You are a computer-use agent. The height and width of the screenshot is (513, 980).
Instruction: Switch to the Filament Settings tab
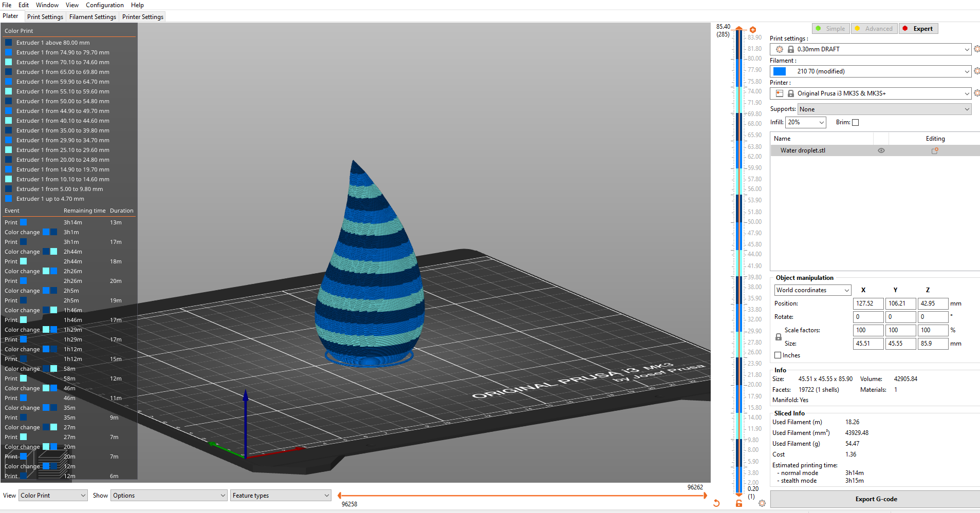coord(93,17)
